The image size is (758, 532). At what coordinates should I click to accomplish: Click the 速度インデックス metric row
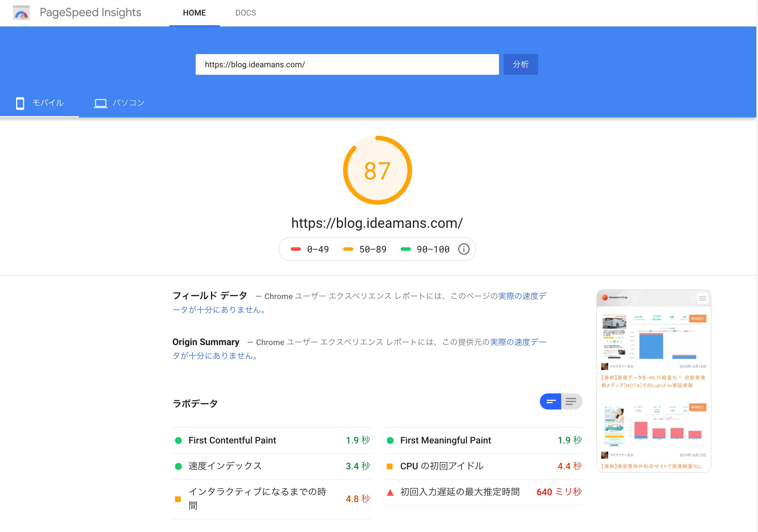point(271,466)
